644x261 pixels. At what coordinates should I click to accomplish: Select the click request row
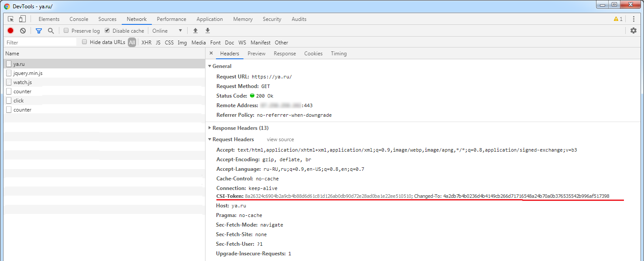(104, 101)
